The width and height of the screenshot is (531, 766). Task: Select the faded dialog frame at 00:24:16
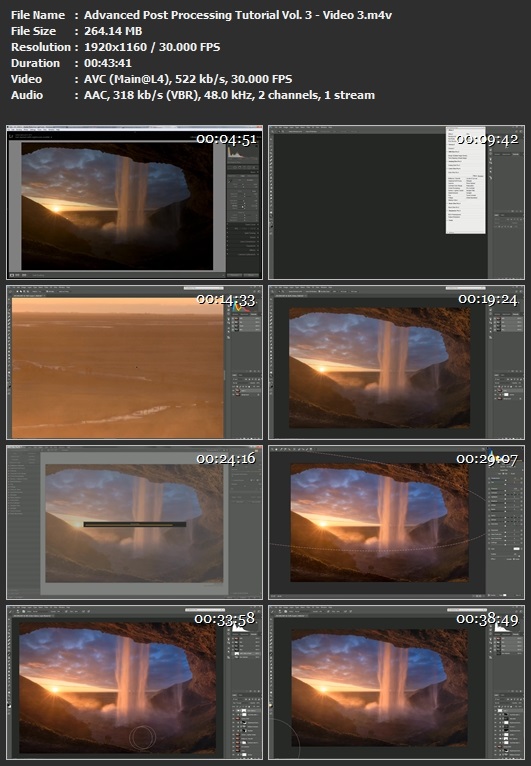(x=134, y=522)
